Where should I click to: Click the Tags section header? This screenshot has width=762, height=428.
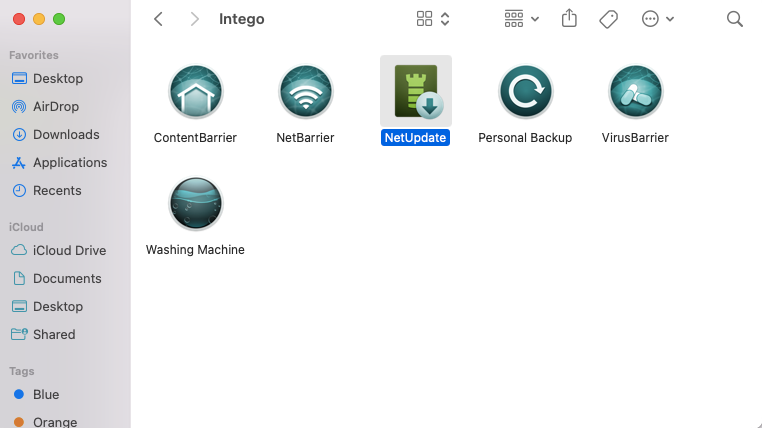click(21, 371)
